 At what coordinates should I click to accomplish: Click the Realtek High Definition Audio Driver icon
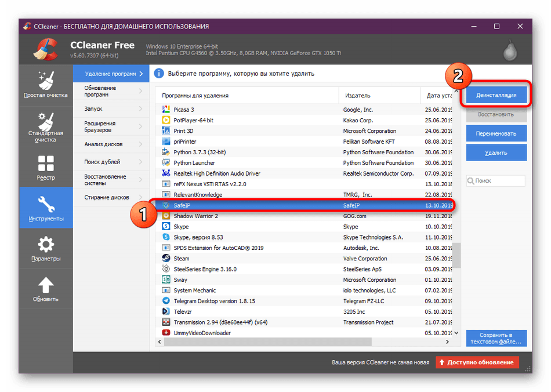(x=166, y=173)
